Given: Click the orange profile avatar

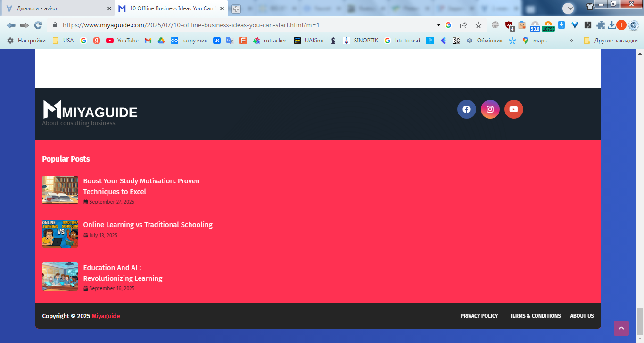Looking at the screenshot, I should [x=621, y=25].
